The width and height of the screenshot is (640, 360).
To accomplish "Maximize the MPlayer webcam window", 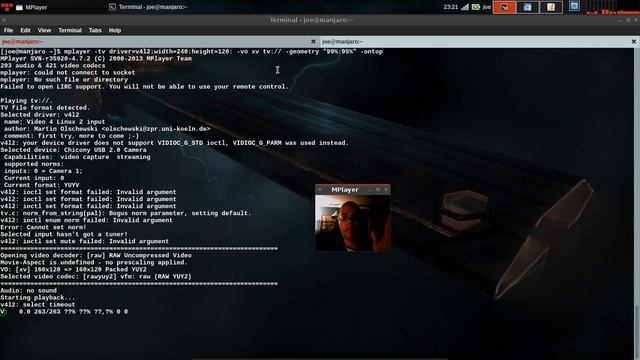I will pos(378,190).
